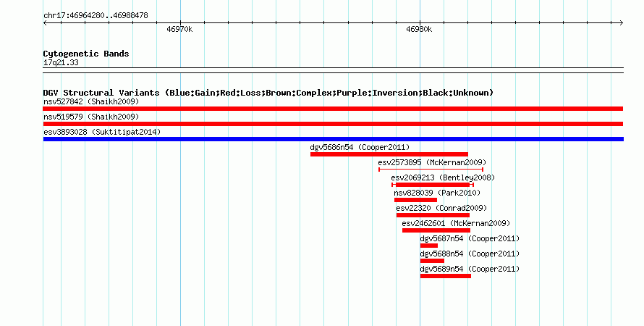Open the nsv828039 (Park2010) label
The height and width of the screenshot is (326, 644).
point(437,193)
